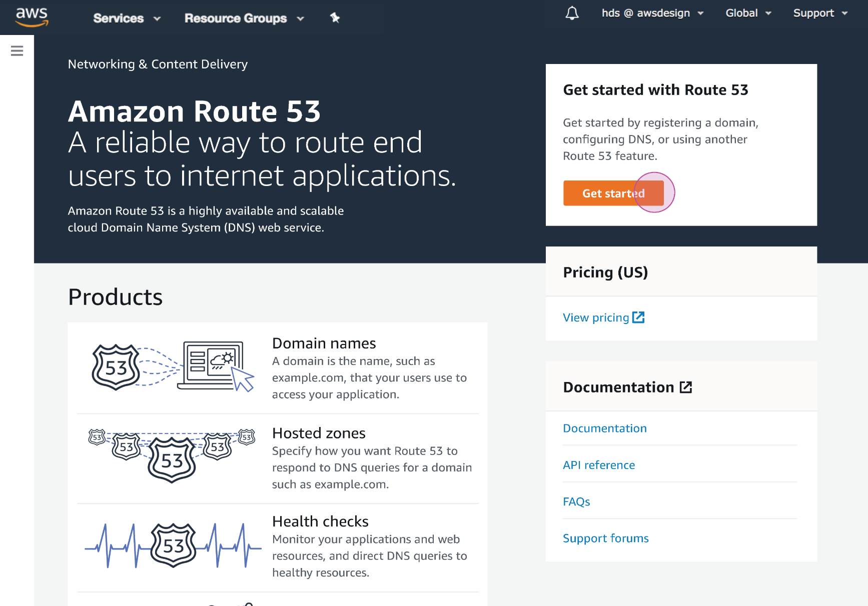Image resolution: width=868 pixels, height=606 pixels.
Task: Expand the Resource Groups dropdown arrow
Action: pos(301,19)
